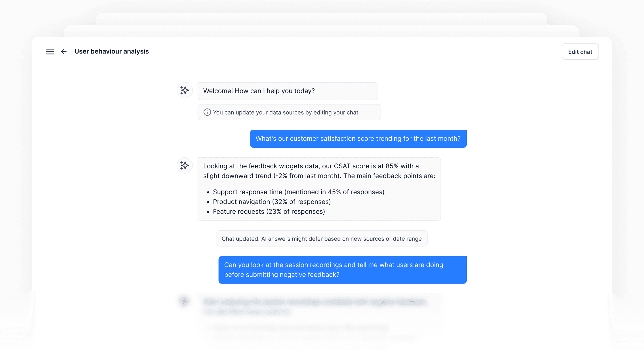644x350 pixels.
Task: Click the first line of CSAT answer text
Action: pyautogui.click(x=311, y=166)
